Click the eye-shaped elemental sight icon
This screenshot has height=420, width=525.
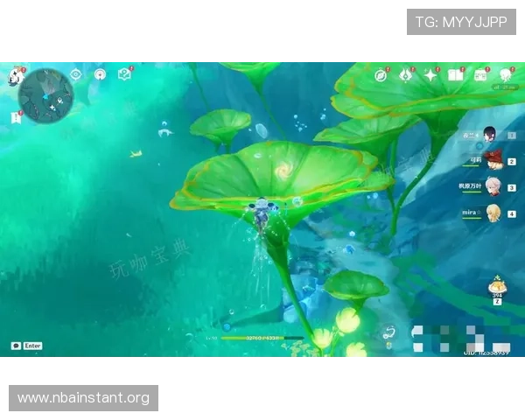click(76, 74)
